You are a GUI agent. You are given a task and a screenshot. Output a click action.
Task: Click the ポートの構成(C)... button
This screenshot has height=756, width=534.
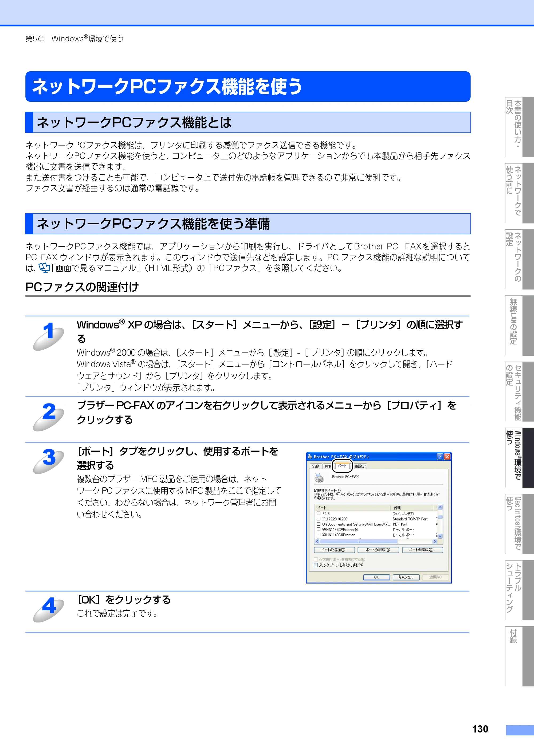tap(422, 550)
